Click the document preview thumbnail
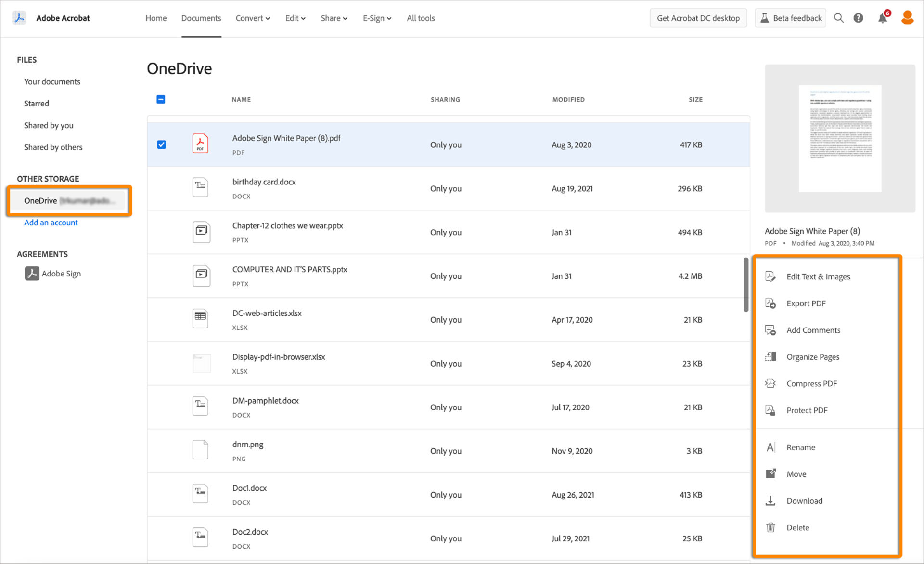 (x=840, y=139)
